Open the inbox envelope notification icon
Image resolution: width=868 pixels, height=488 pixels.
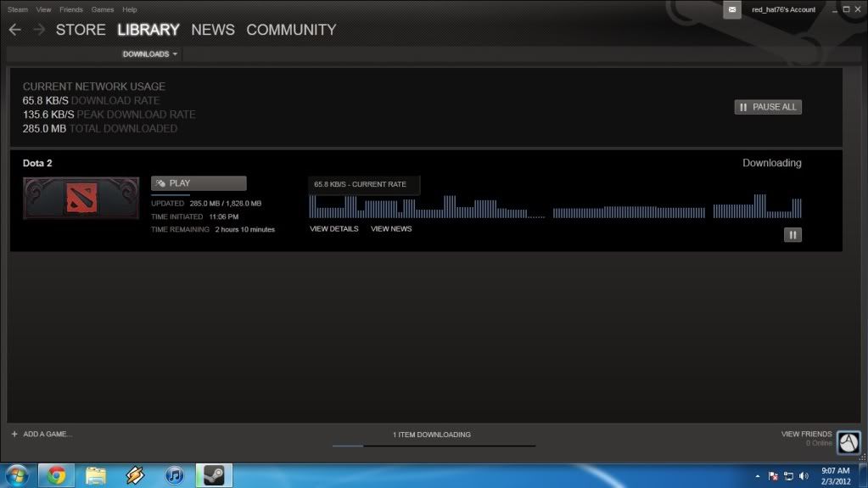(732, 9)
